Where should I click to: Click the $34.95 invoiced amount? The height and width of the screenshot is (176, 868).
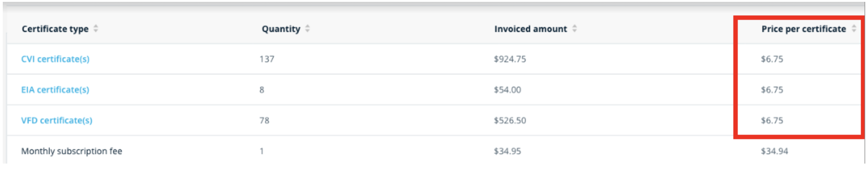click(x=507, y=151)
